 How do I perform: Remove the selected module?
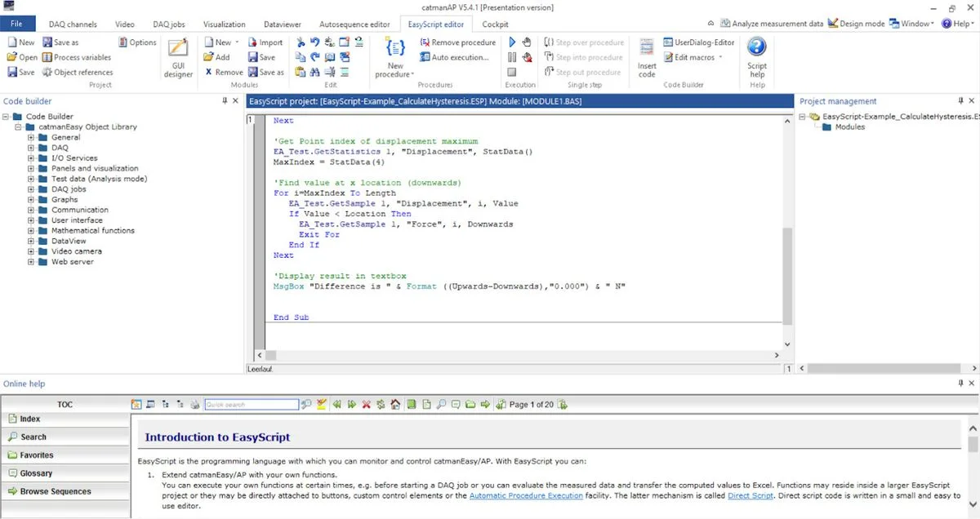pyautogui.click(x=222, y=72)
